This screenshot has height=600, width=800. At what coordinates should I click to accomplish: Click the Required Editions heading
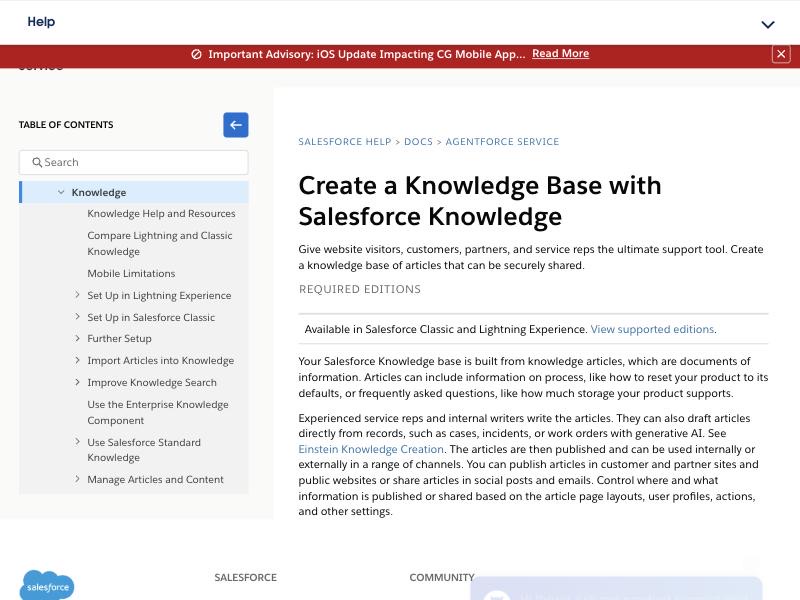click(x=360, y=289)
